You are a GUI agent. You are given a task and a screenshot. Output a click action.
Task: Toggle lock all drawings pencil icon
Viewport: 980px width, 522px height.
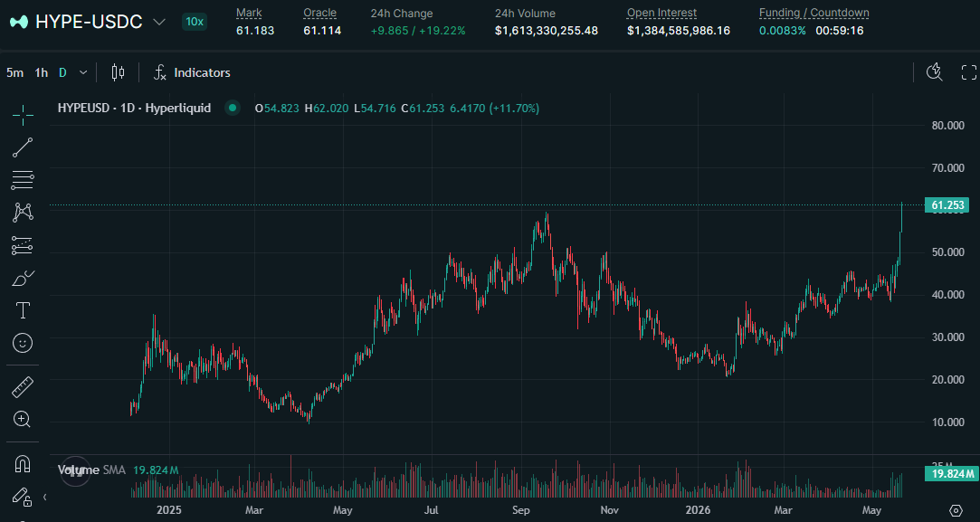pos(23,497)
